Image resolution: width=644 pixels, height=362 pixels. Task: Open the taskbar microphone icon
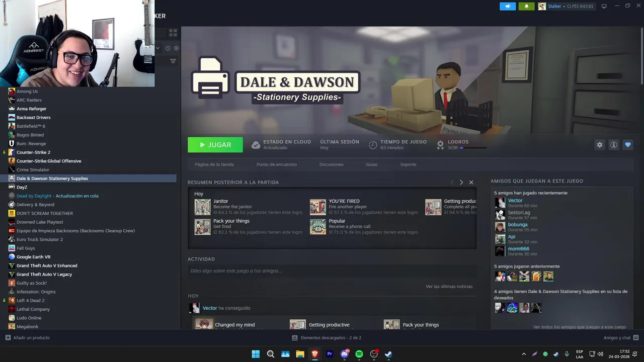click(x=567, y=354)
